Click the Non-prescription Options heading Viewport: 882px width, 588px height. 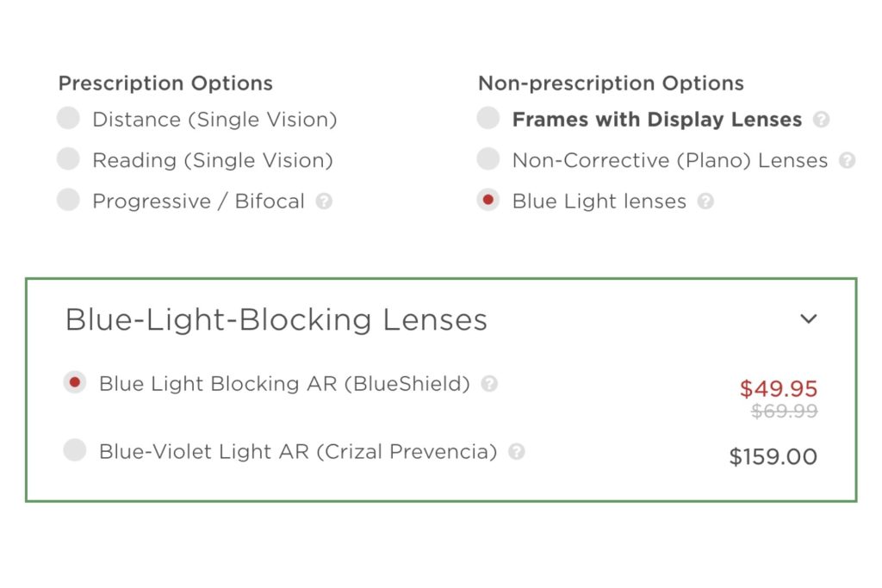coord(611,84)
